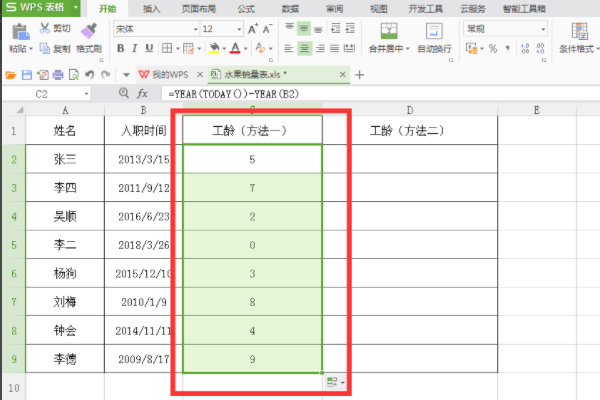Click the print preview icon

tap(73, 75)
